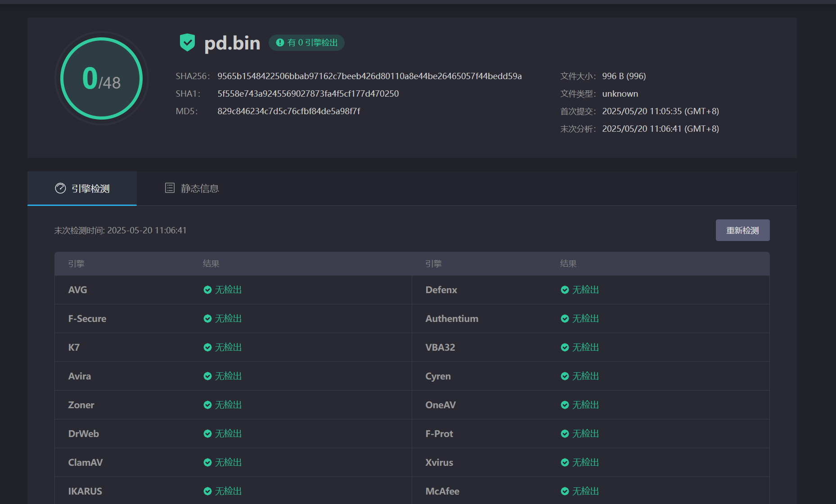Click the AVG engine name

point(77,290)
